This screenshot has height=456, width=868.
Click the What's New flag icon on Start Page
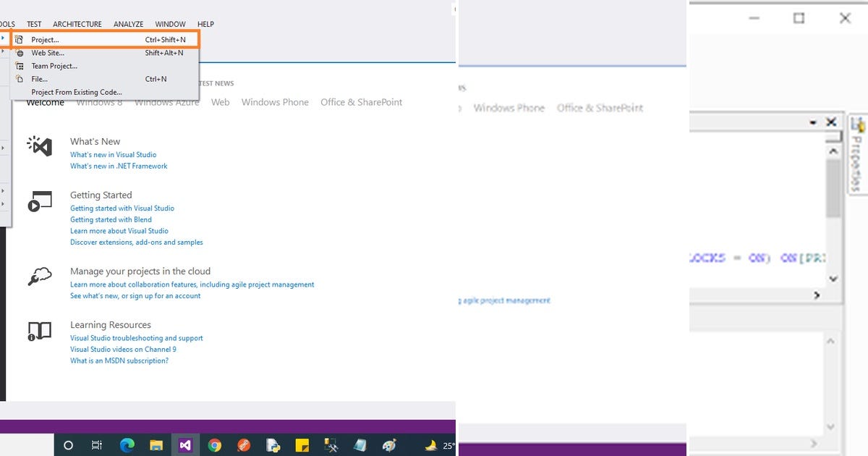[x=39, y=147]
